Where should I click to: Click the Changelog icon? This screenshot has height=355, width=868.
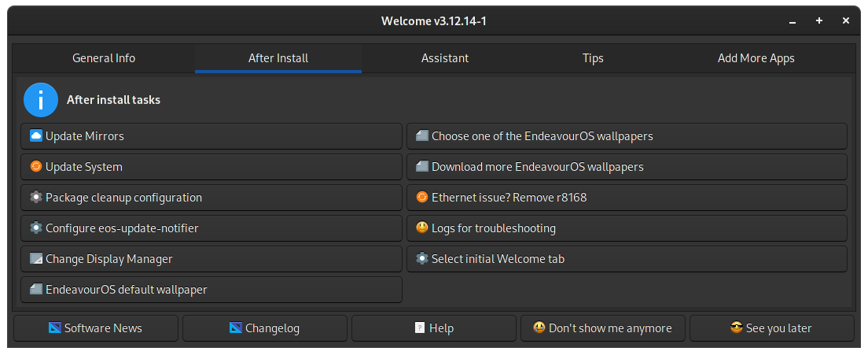pos(236,328)
